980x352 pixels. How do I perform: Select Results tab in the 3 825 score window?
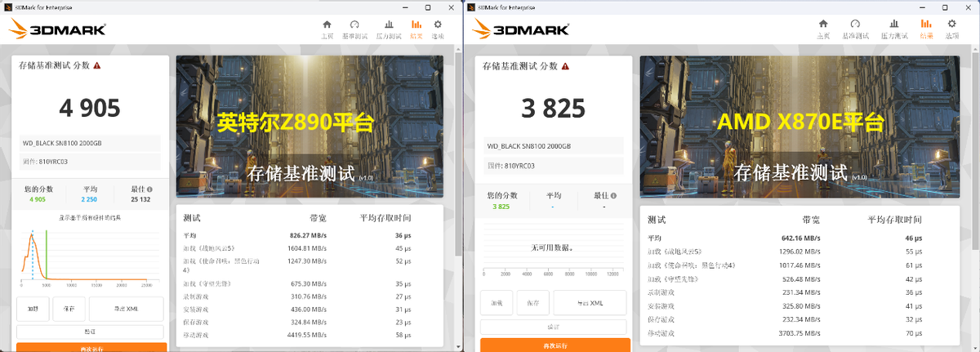tap(926, 29)
